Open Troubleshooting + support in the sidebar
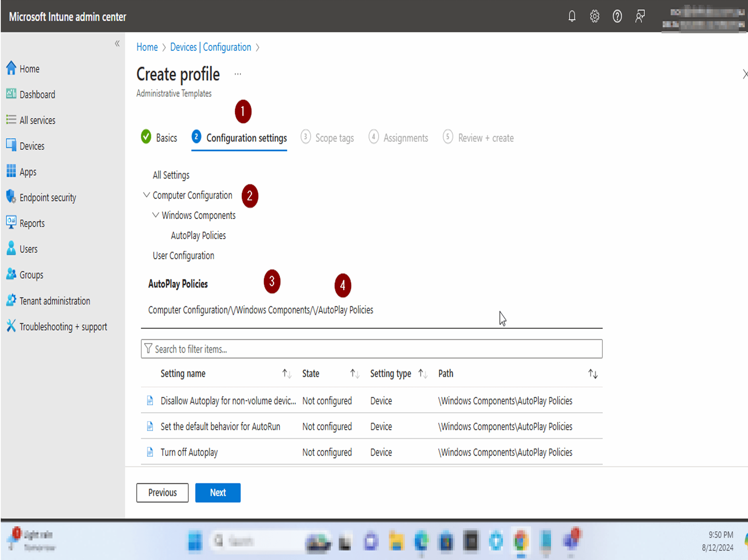748x560 pixels. click(x=63, y=326)
